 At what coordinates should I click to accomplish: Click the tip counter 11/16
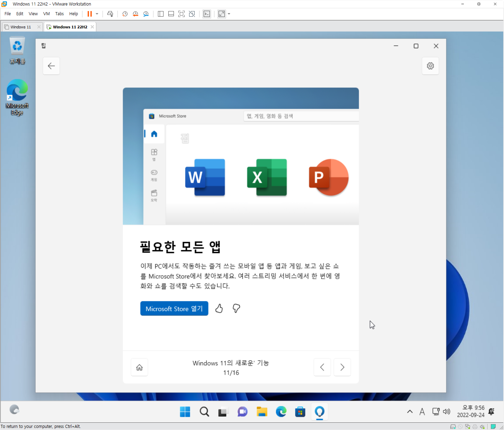pyautogui.click(x=231, y=373)
